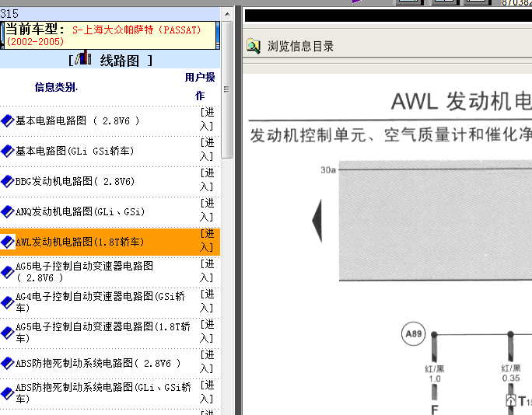Click book icon beside ANQ发动机电路图

(x=8, y=211)
